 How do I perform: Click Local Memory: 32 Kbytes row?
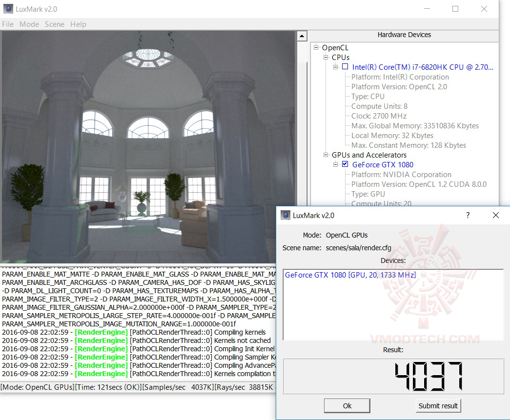point(392,136)
